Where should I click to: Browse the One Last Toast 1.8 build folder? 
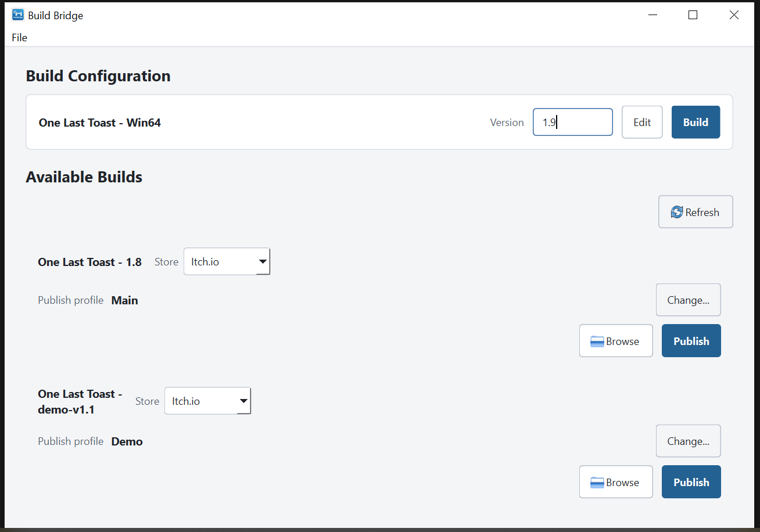pyautogui.click(x=616, y=341)
